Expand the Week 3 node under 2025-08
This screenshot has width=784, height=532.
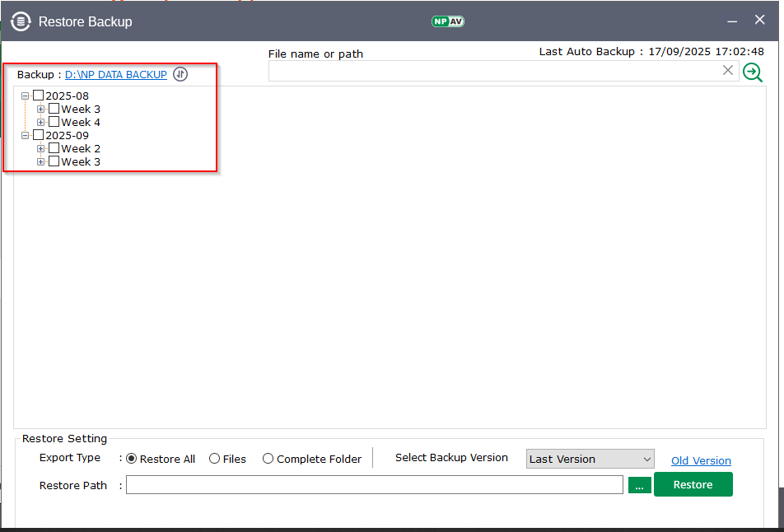coord(41,109)
